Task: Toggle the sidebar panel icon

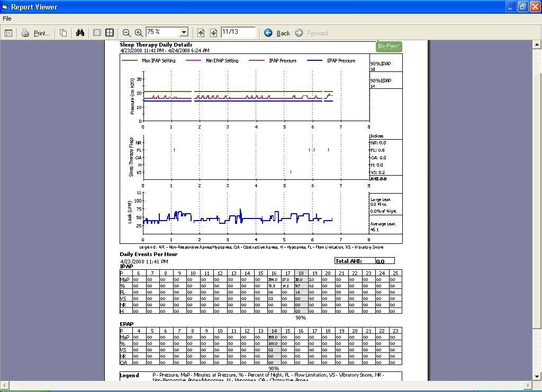Action: (x=8, y=33)
